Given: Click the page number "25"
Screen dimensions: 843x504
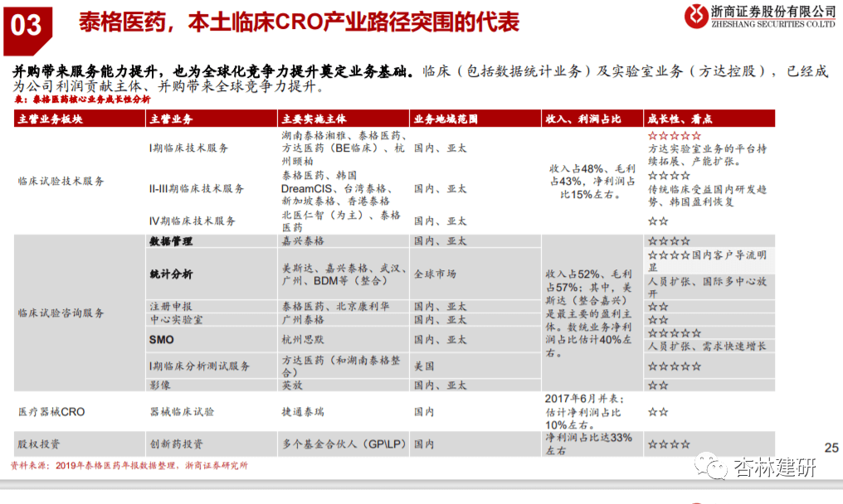Looking at the screenshot, I should tap(831, 448).
